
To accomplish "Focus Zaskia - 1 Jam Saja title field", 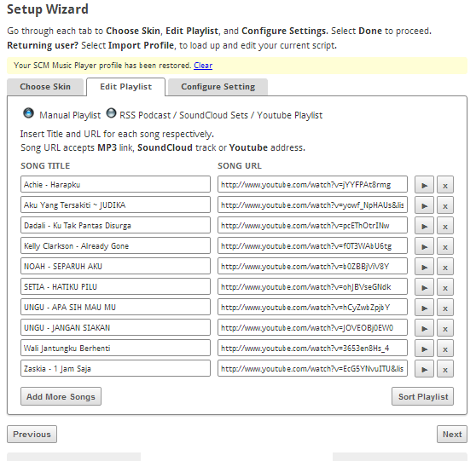I will tap(115, 368).
